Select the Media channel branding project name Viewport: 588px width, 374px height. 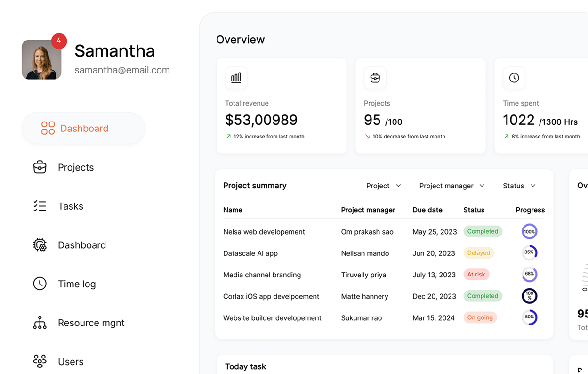pyautogui.click(x=262, y=275)
